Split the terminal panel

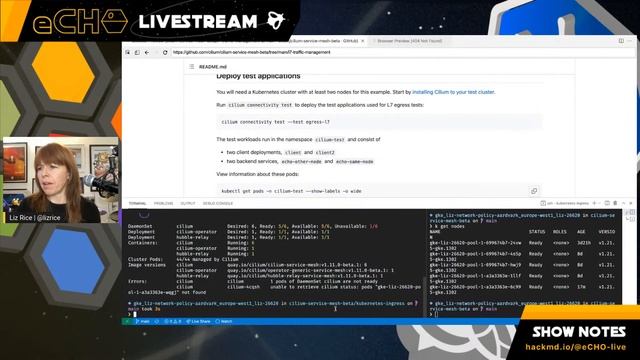[607, 203]
